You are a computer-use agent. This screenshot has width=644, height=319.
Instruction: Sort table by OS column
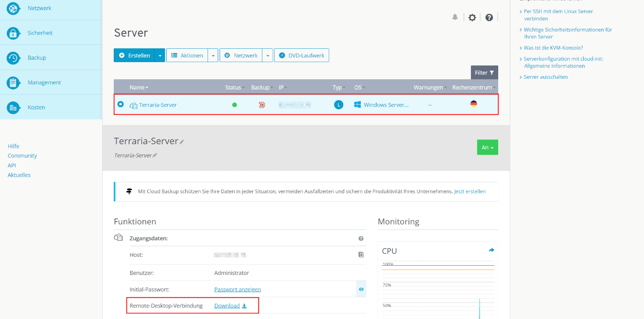pyautogui.click(x=359, y=87)
